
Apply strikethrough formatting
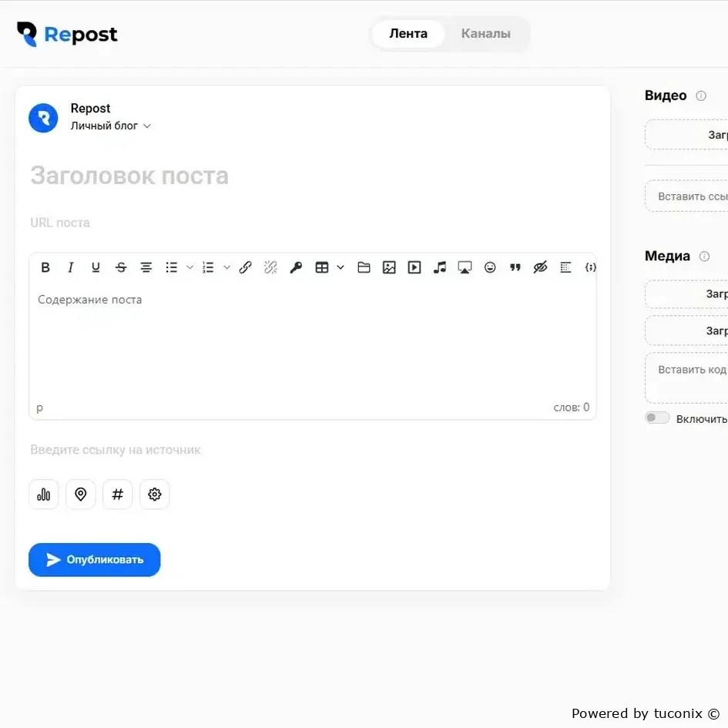121,267
